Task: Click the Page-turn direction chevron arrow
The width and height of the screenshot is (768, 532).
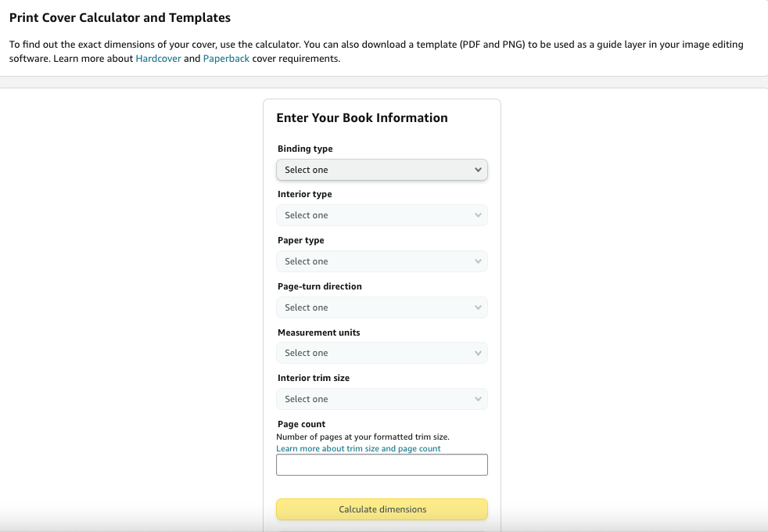Action: click(478, 307)
